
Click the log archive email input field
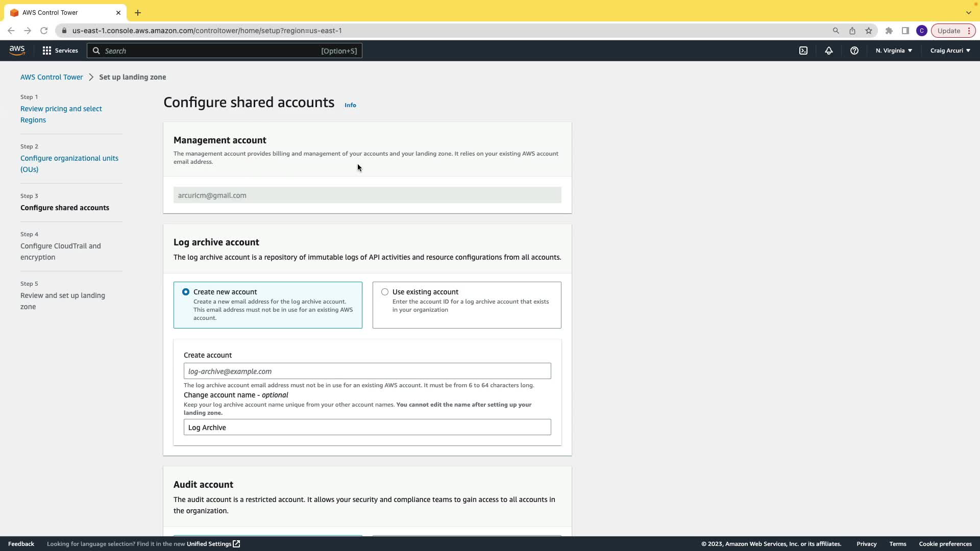[367, 371]
